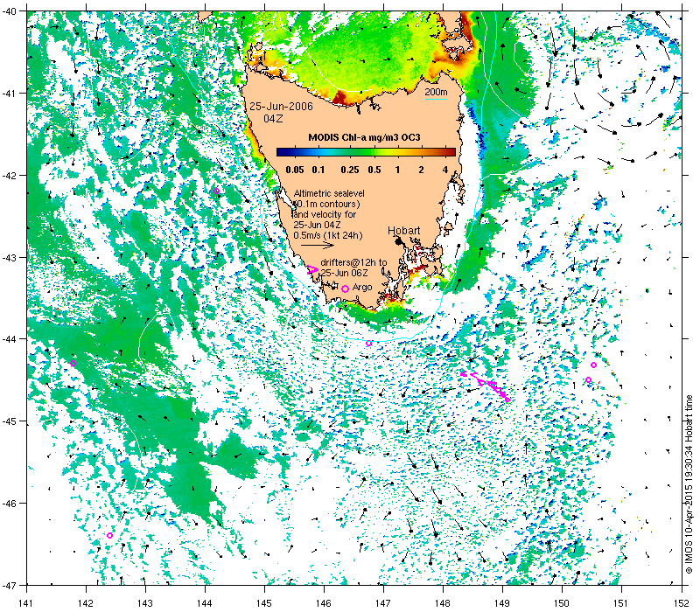Click the '4' color bar tick label
This screenshot has width=700, height=612.
tap(445, 170)
